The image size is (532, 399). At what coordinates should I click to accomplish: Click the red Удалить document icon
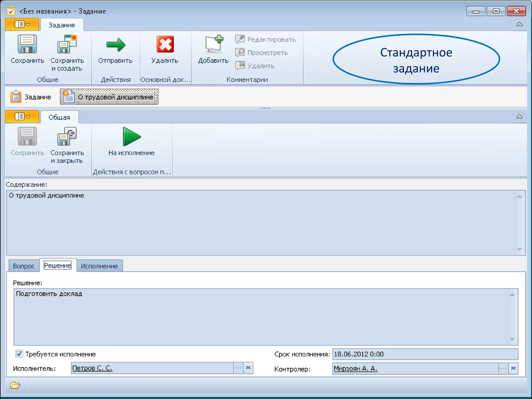click(165, 45)
